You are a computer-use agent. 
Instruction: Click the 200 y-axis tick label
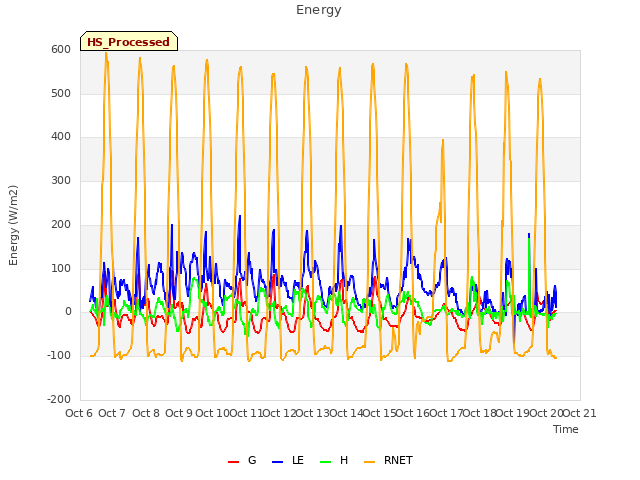point(61,225)
